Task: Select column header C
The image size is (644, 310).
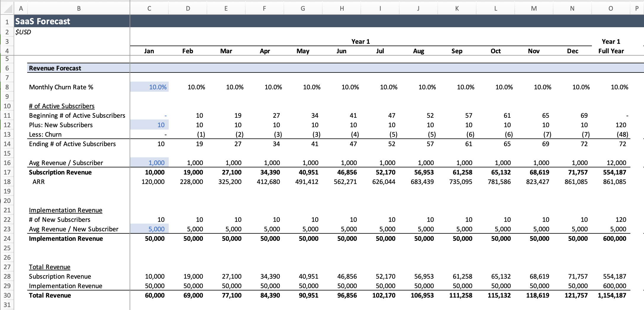Action: pyautogui.click(x=149, y=8)
